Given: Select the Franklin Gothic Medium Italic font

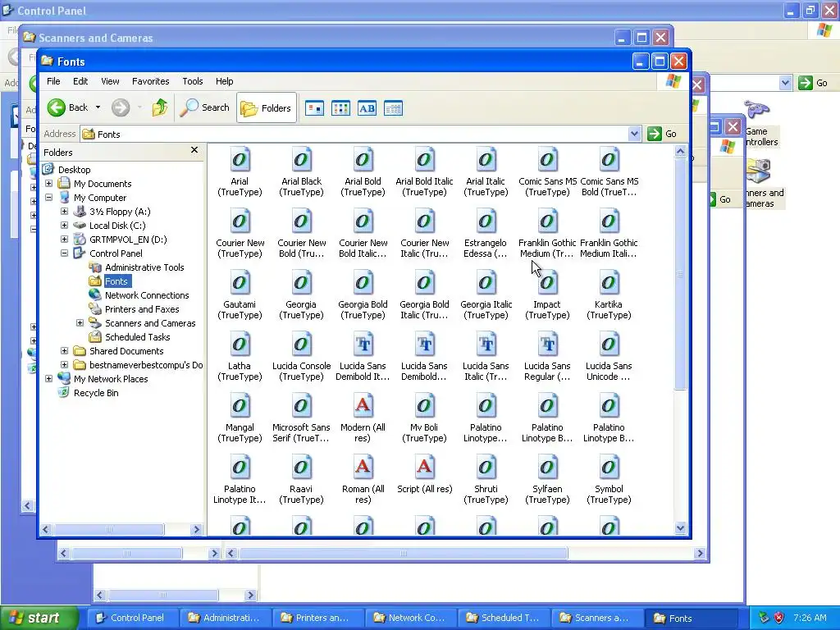Looking at the screenshot, I should [x=609, y=221].
